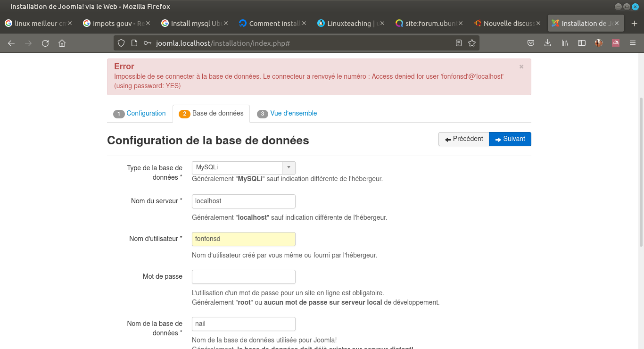This screenshot has height=349, width=644.
Task: Open the downloads panel
Action: click(x=547, y=43)
